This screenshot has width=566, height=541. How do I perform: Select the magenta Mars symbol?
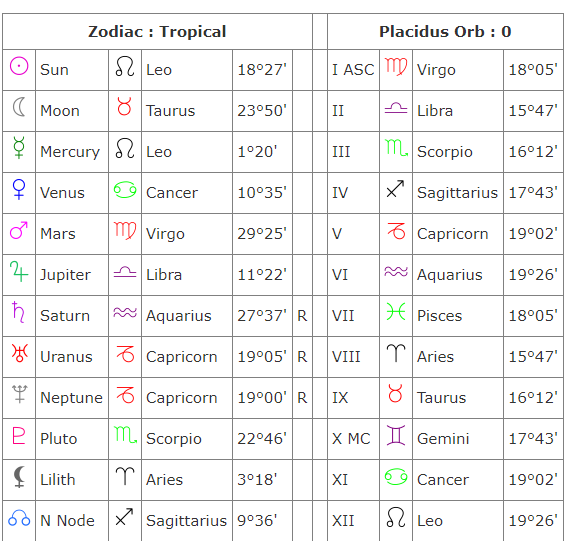(x=19, y=230)
